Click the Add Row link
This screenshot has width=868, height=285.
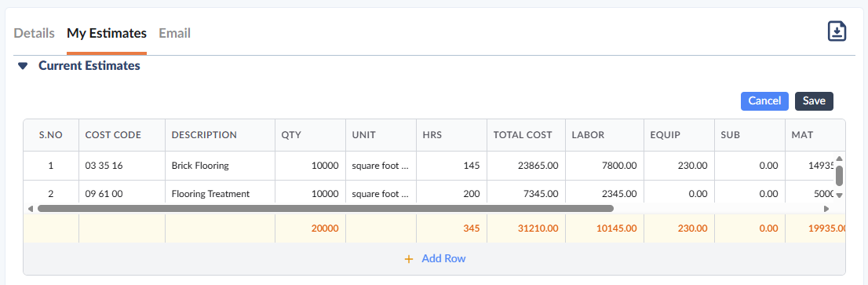(443, 258)
